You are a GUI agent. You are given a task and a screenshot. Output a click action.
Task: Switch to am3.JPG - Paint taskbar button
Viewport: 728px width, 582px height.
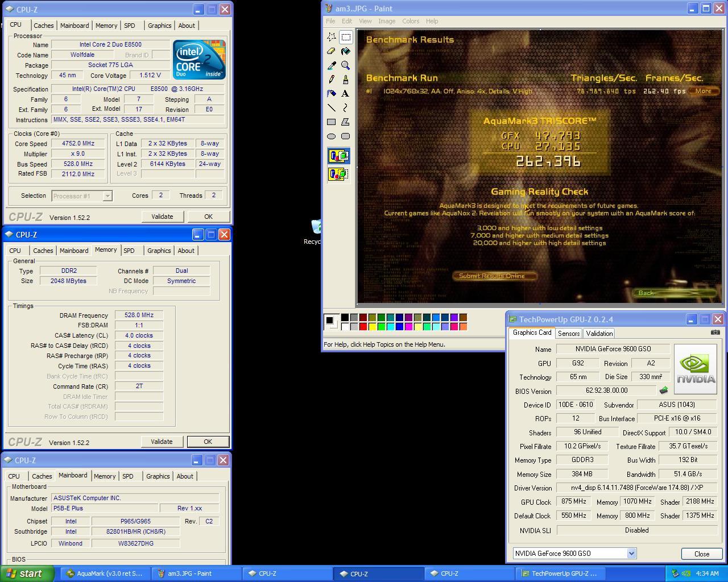pos(196,573)
